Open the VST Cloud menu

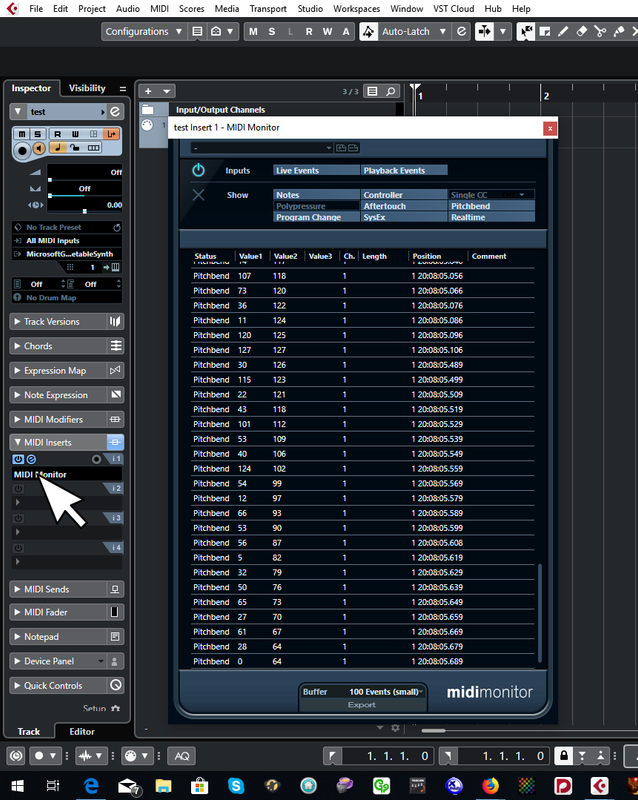click(453, 9)
